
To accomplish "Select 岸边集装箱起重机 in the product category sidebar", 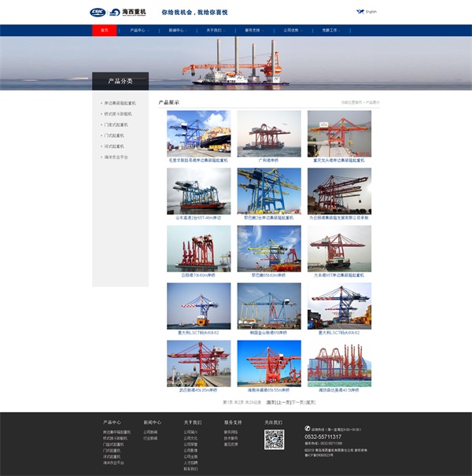I will click(x=120, y=103).
